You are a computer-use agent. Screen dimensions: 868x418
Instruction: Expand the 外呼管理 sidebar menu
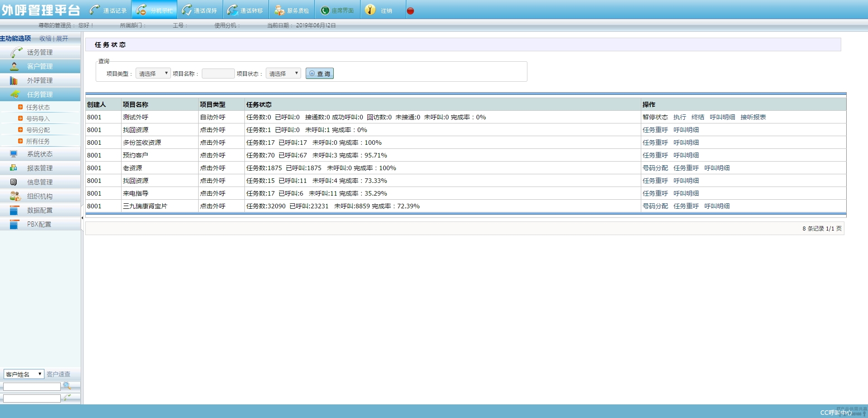[x=40, y=80]
